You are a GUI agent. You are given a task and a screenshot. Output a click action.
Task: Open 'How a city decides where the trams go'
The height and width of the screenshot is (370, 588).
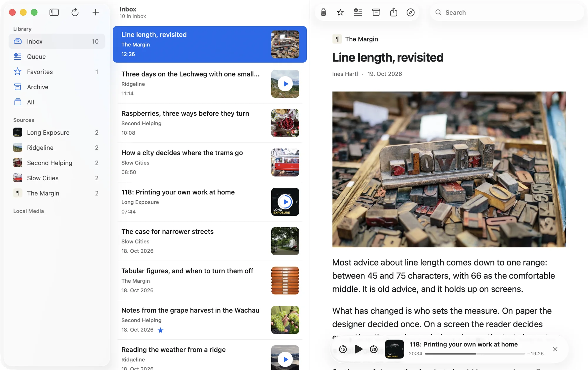click(x=210, y=162)
